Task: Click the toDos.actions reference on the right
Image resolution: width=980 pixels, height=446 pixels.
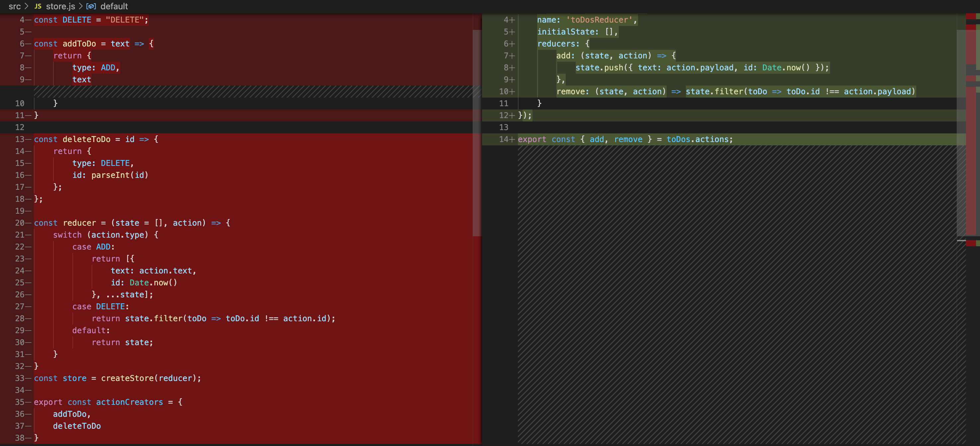Action: point(699,139)
